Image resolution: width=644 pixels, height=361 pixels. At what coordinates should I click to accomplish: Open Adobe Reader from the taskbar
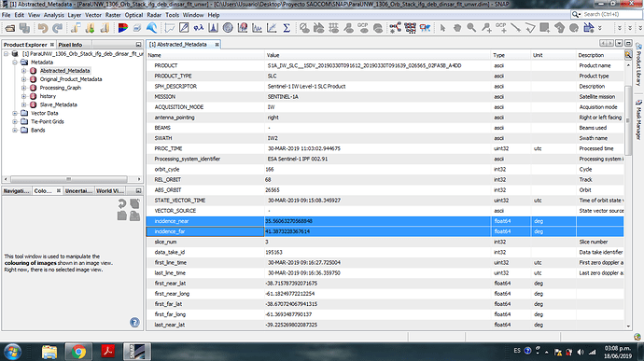point(107,352)
